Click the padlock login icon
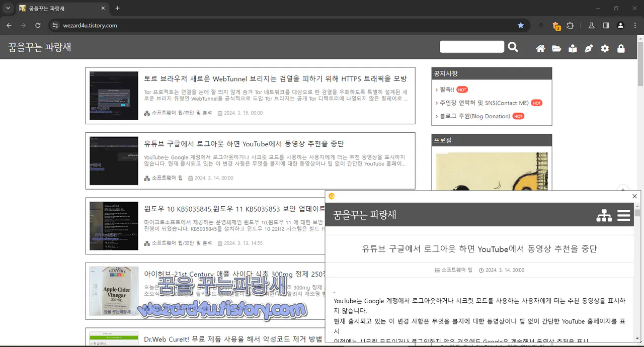The image size is (644, 347). click(621, 49)
